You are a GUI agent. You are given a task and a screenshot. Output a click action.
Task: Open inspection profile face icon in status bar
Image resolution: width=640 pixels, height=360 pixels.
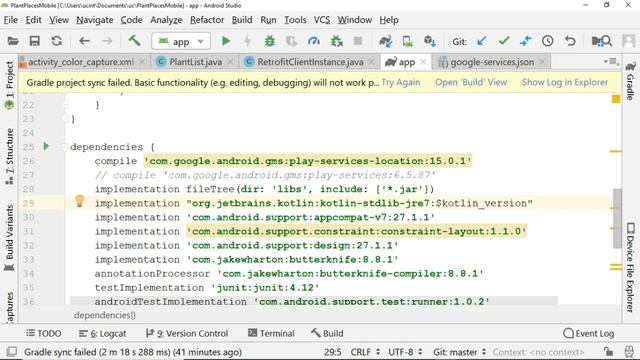pyautogui.click(x=629, y=351)
